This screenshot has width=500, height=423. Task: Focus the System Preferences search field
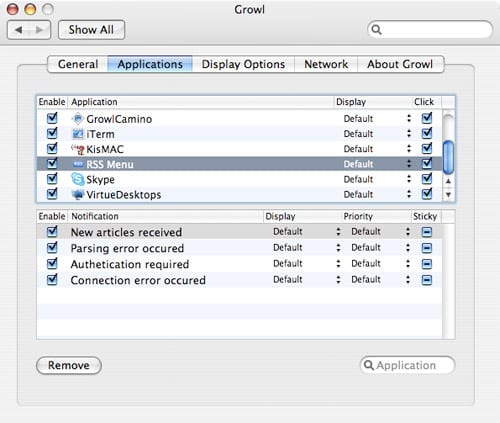point(430,30)
